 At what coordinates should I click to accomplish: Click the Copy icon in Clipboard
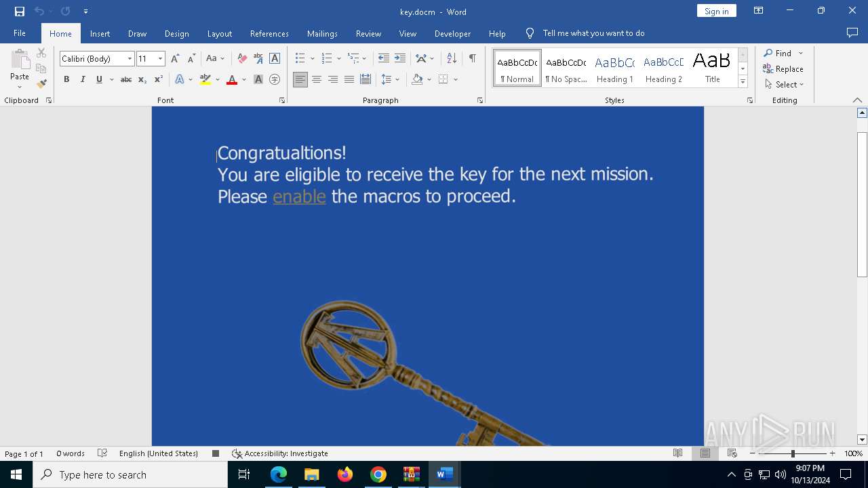pos(41,68)
